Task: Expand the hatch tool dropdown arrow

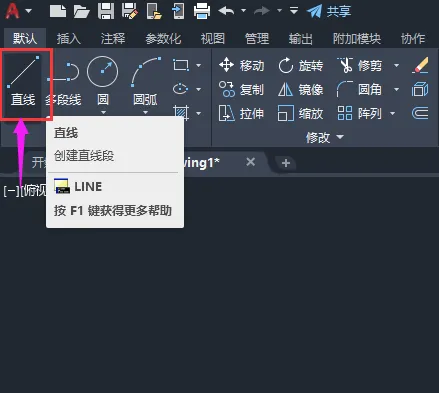Action: coord(198,113)
